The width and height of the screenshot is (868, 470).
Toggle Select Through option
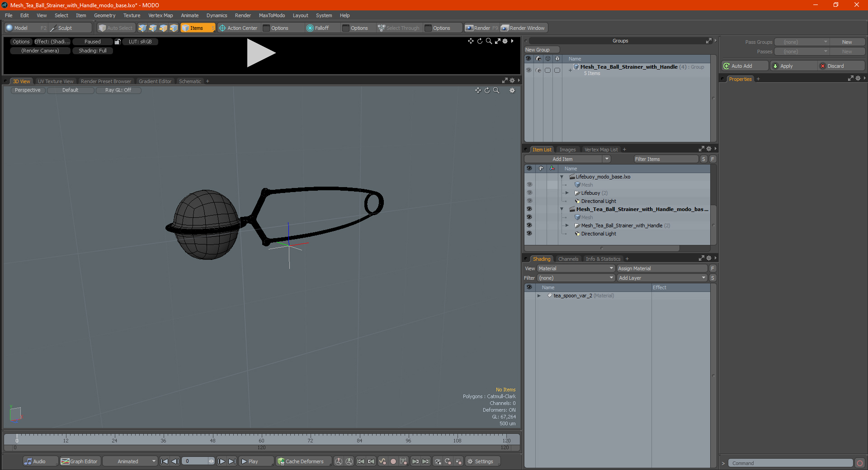coord(399,28)
